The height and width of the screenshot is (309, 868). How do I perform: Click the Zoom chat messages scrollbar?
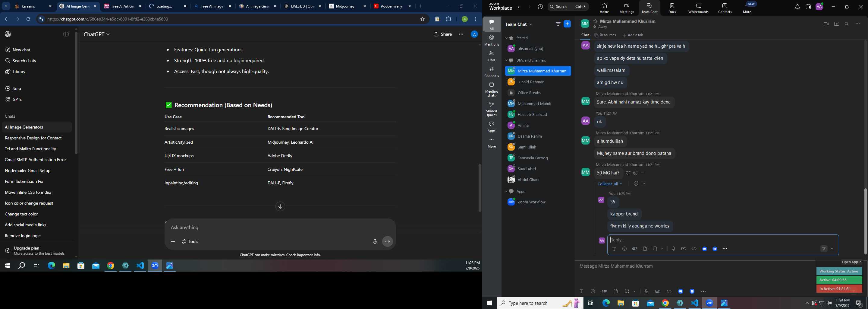point(865,221)
